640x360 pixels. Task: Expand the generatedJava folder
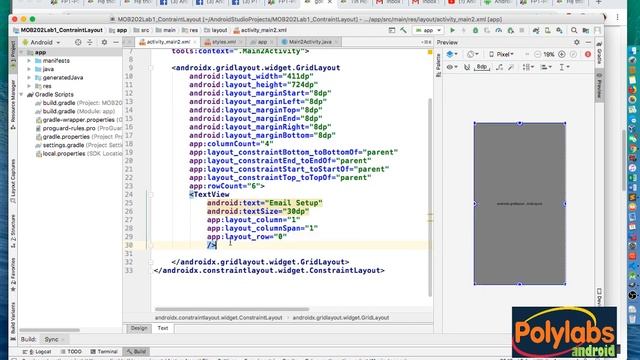click(29, 78)
